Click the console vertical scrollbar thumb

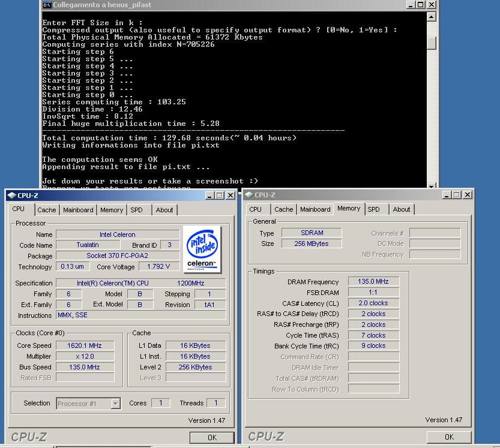coord(431,43)
